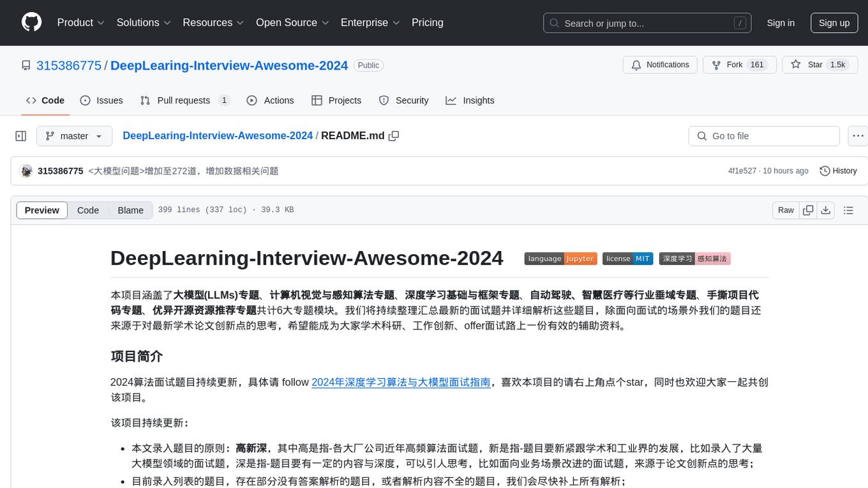Screen dimensions: 868x488
Task: Expand the Solutions menu
Action: coord(144,22)
